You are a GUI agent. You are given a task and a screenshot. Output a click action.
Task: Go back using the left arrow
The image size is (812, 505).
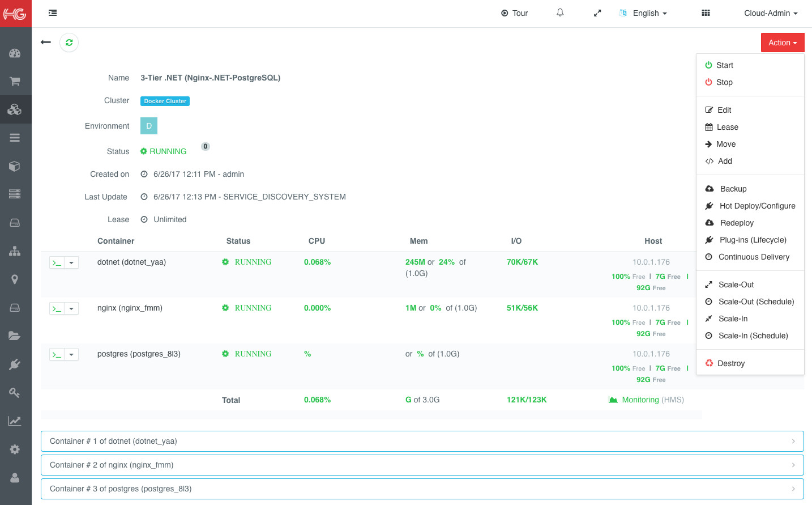(x=46, y=42)
